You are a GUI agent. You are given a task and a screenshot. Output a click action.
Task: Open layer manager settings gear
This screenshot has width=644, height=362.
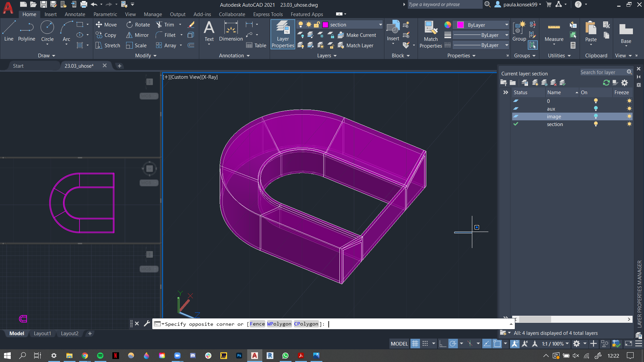[x=624, y=82]
